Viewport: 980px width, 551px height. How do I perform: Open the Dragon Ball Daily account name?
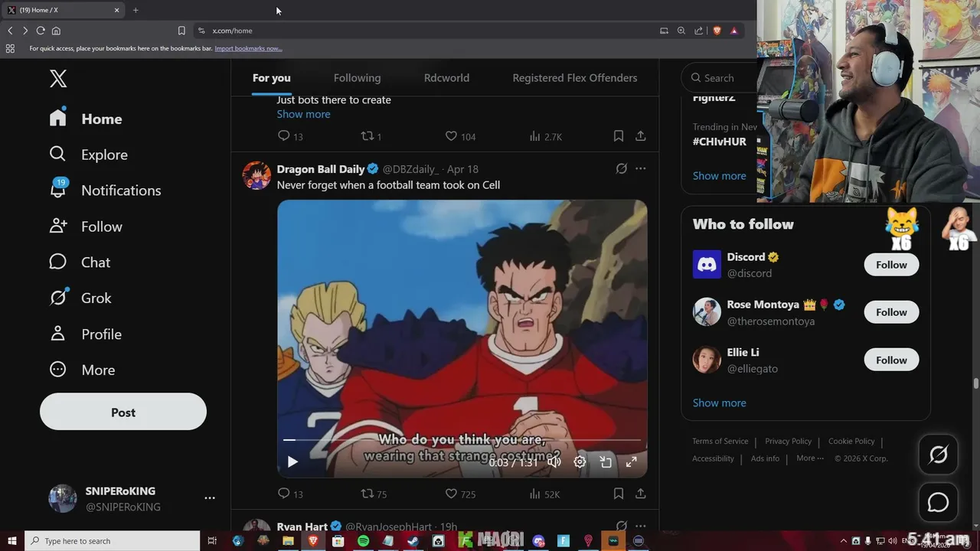point(321,169)
